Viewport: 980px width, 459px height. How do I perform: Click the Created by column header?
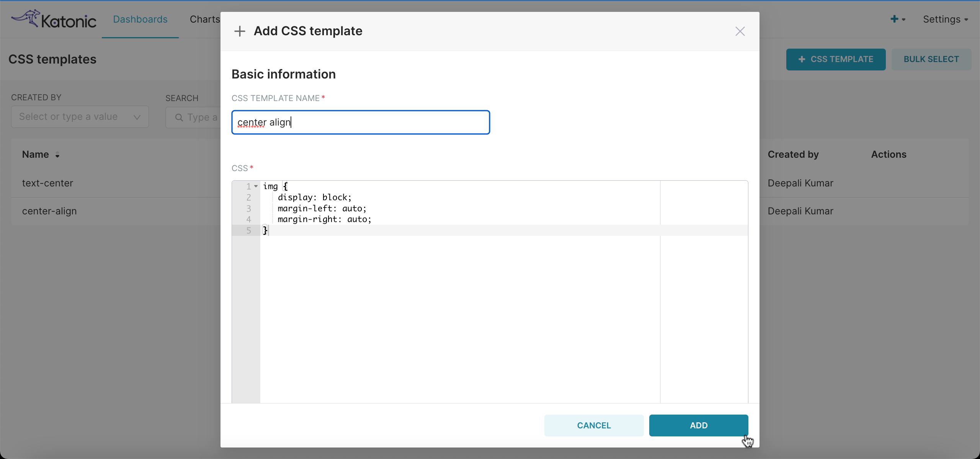click(x=793, y=154)
